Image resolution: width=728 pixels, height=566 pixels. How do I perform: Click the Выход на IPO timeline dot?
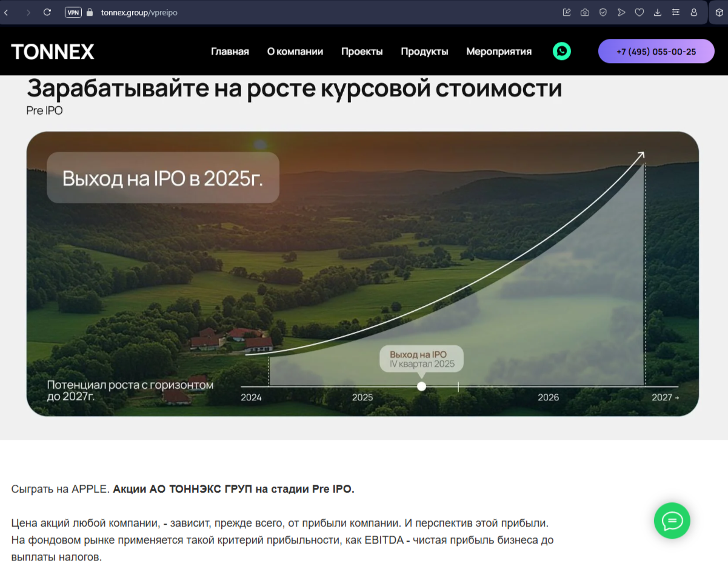coord(422,386)
